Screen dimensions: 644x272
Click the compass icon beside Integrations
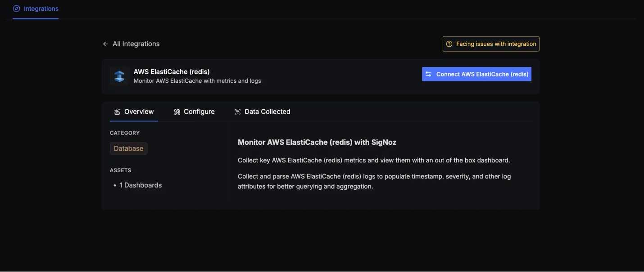(x=17, y=9)
